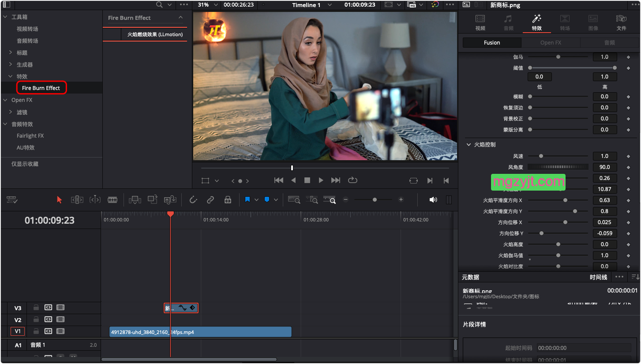Toggle loop playback
Screen dimensions: 641x364
tap(352, 180)
